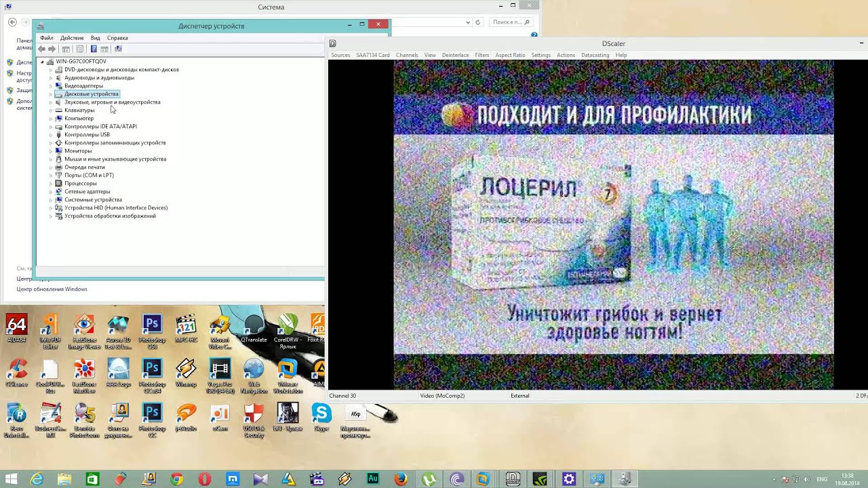Open the Aspect Ratio menu in DScaler
Image resolution: width=868 pixels, height=488 pixels.
pos(510,55)
